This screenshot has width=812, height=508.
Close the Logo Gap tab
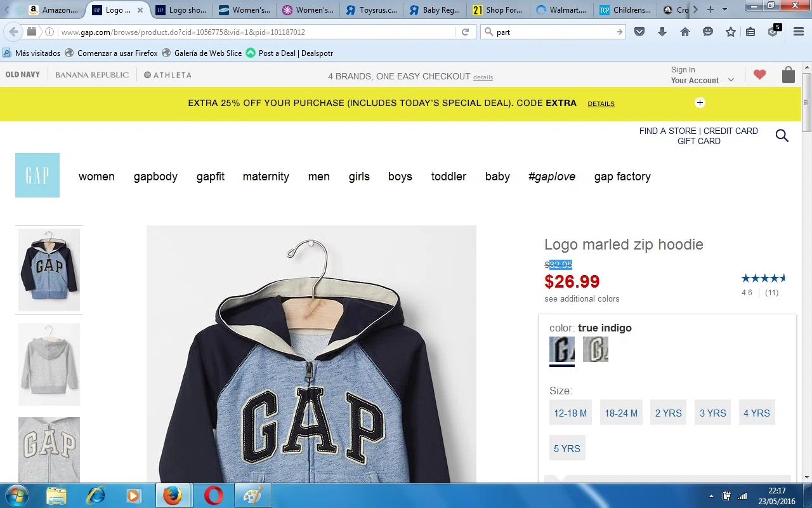click(140, 10)
